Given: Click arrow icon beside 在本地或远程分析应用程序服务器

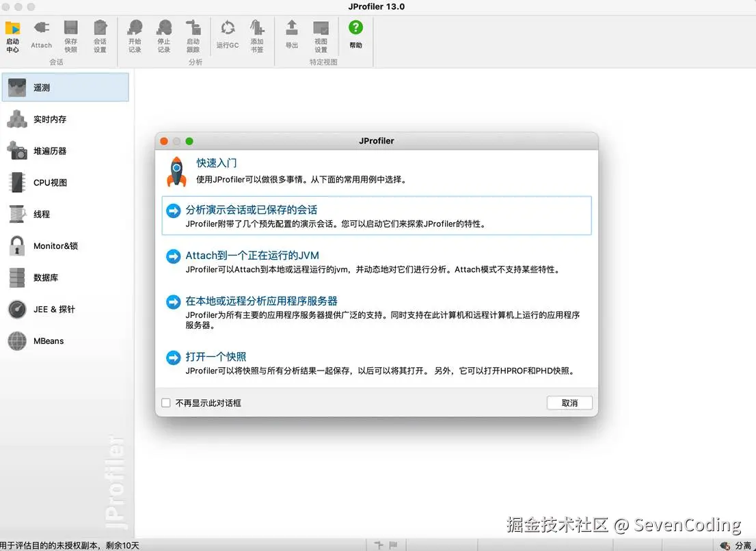Looking at the screenshot, I should pos(173,301).
